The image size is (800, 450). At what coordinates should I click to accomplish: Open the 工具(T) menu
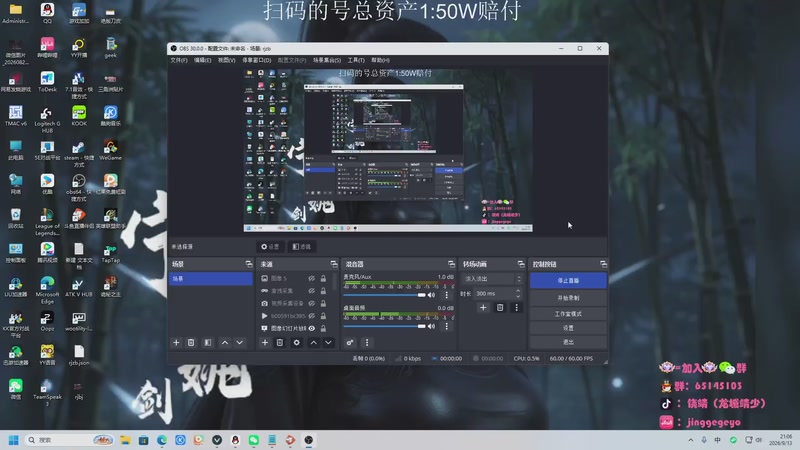356,60
